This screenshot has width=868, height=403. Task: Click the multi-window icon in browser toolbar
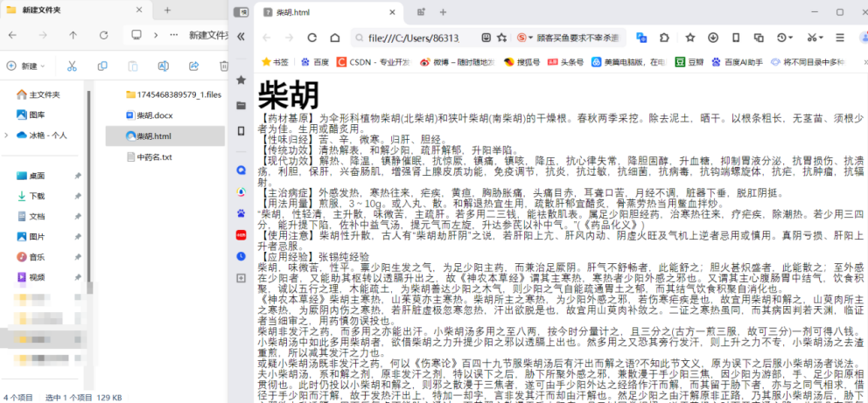[x=759, y=38]
